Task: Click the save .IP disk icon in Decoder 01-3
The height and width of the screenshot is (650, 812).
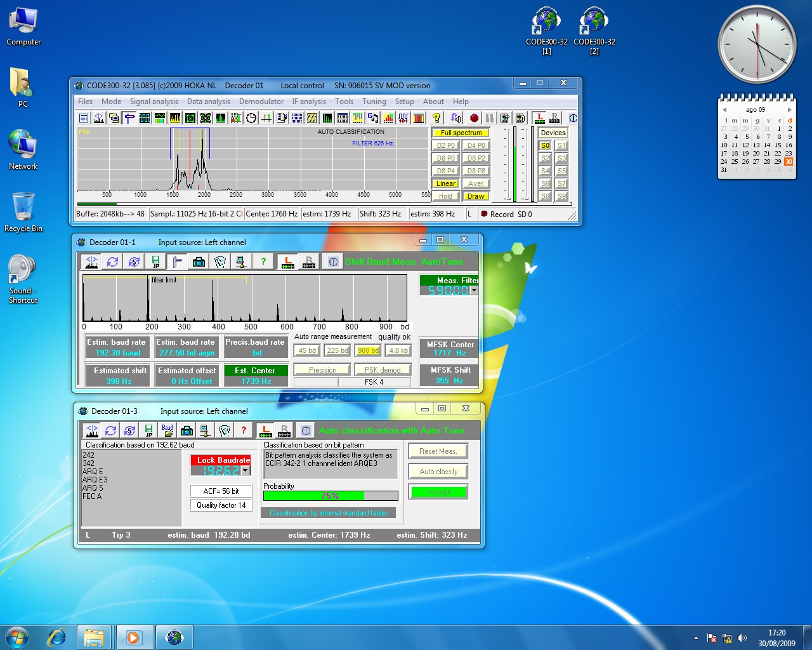Action: pyautogui.click(x=148, y=430)
